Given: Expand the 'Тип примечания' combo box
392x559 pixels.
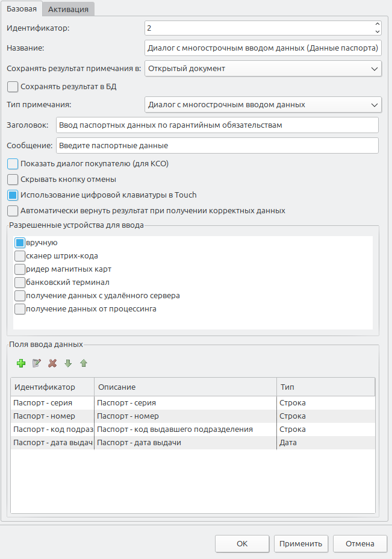Looking at the screenshot, I should [263, 105].
